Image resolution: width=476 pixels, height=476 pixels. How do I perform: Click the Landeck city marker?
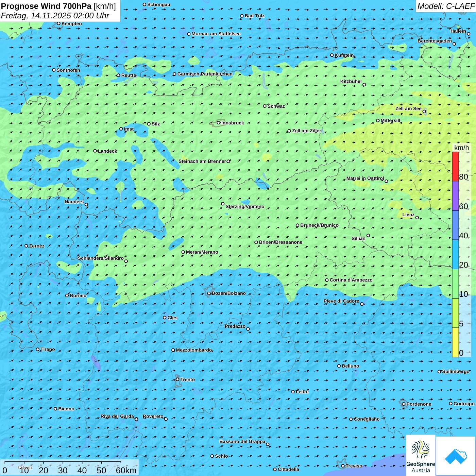coord(95,151)
